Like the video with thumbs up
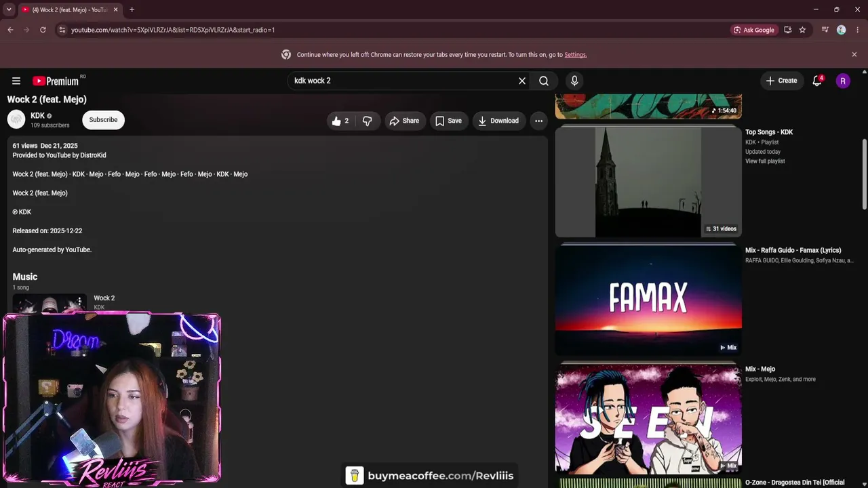The height and width of the screenshot is (488, 868). (x=339, y=121)
